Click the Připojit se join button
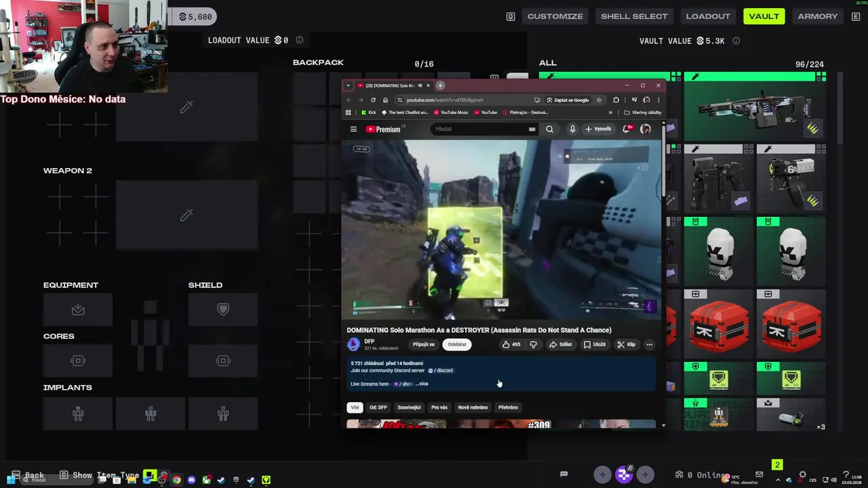Image resolution: width=868 pixels, height=488 pixels. 424,344
